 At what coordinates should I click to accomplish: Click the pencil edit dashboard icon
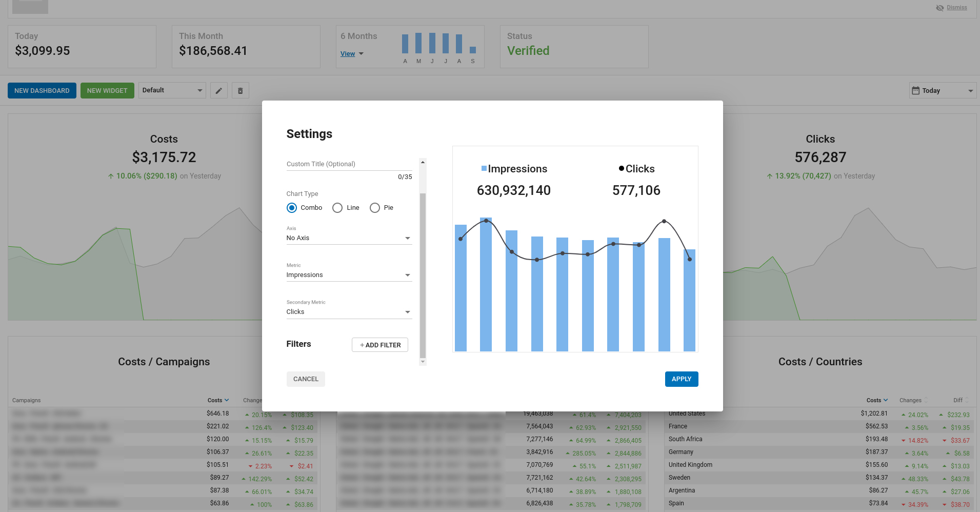pyautogui.click(x=218, y=91)
